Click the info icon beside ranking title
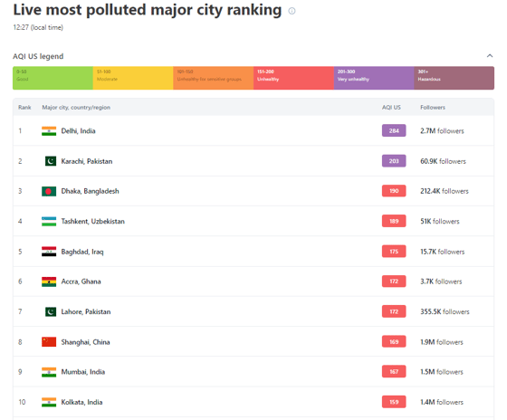 pos(292,11)
